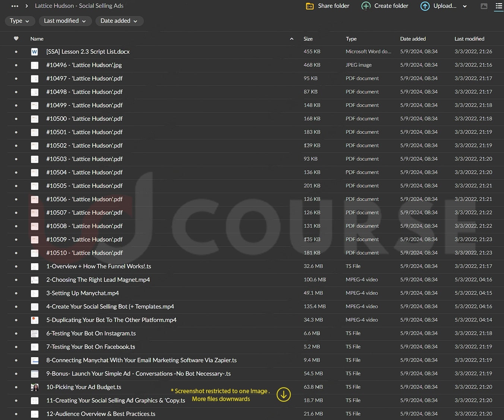Click the file icon of 10-Picking Your Ad Budget.ts
504x420 pixels.
click(x=34, y=387)
